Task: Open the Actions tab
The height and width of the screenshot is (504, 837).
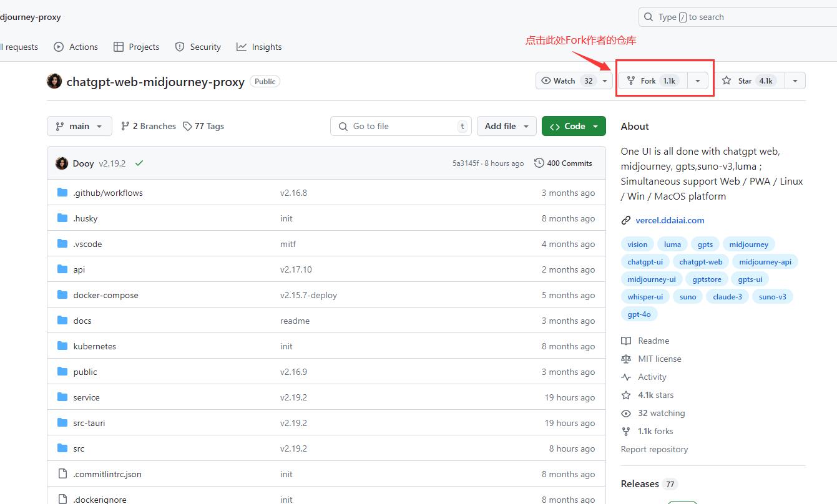Action: pyautogui.click(x=76, y=47)
